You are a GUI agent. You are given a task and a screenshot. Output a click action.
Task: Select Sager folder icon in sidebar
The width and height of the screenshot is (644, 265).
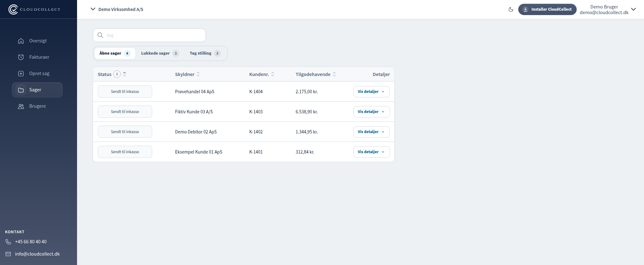coord(21,90)
